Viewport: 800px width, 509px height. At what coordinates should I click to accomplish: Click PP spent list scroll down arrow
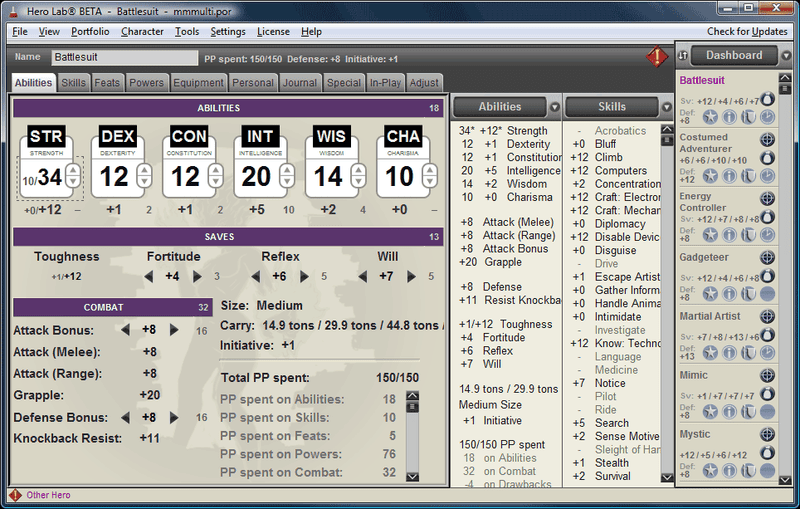pyautogui.click(x=412, y=477)
